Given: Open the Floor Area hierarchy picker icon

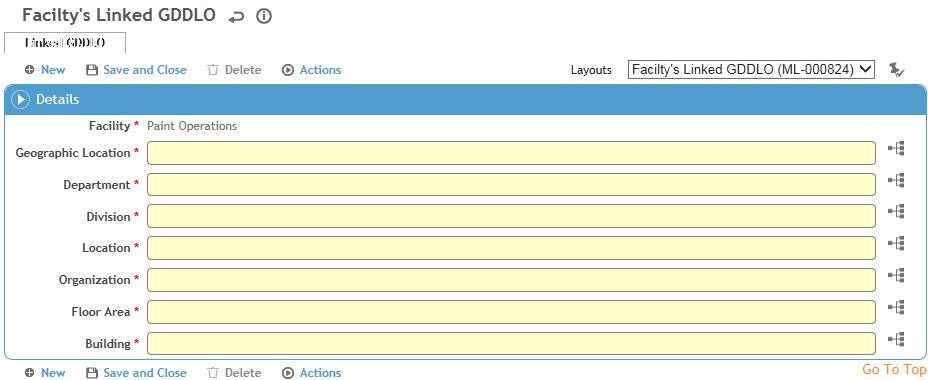Looking at the screenshot, I should pyautogui.click(x=896, y=307).
